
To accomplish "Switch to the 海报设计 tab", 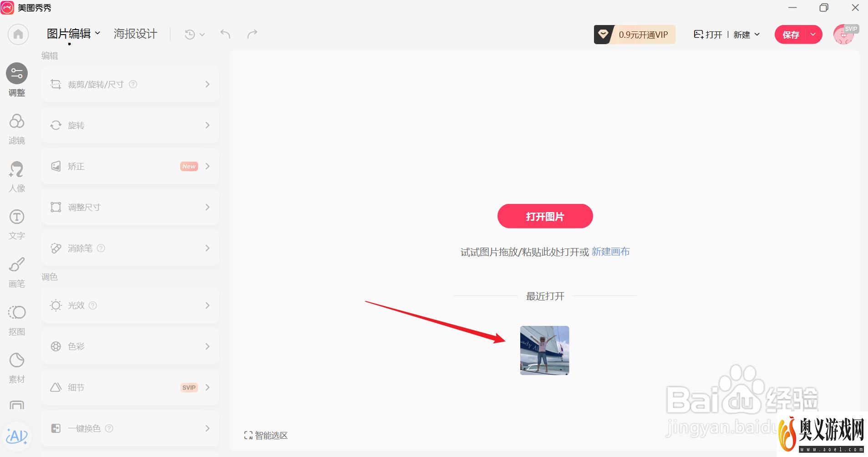I will [x=135, y=34].
